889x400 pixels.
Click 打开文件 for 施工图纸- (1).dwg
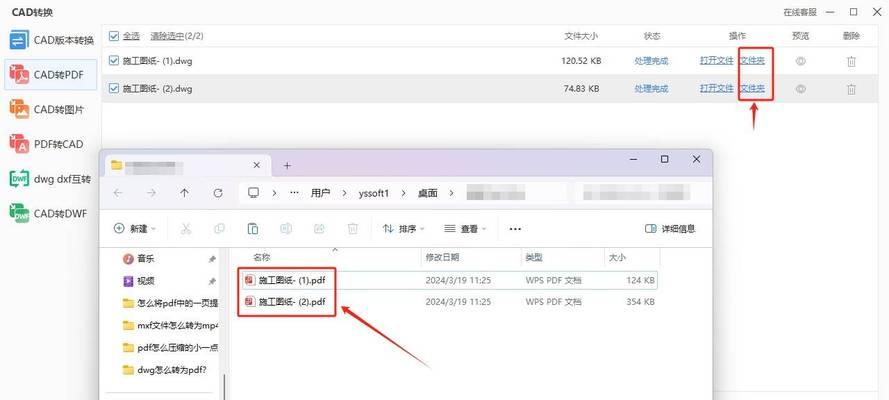(x=717, y=61)
